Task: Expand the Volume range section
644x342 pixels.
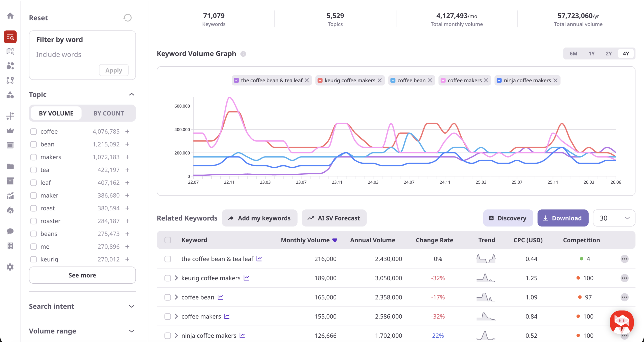Action: pos(132,331)
